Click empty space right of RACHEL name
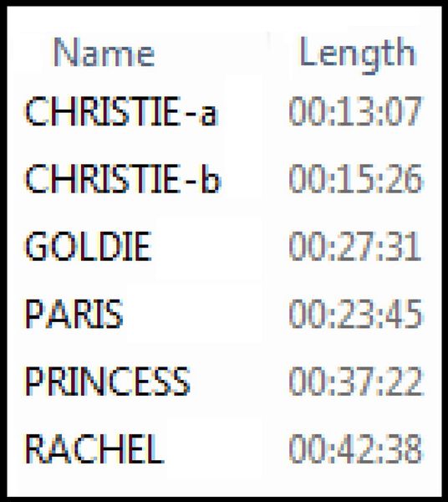 pos(214,448)
